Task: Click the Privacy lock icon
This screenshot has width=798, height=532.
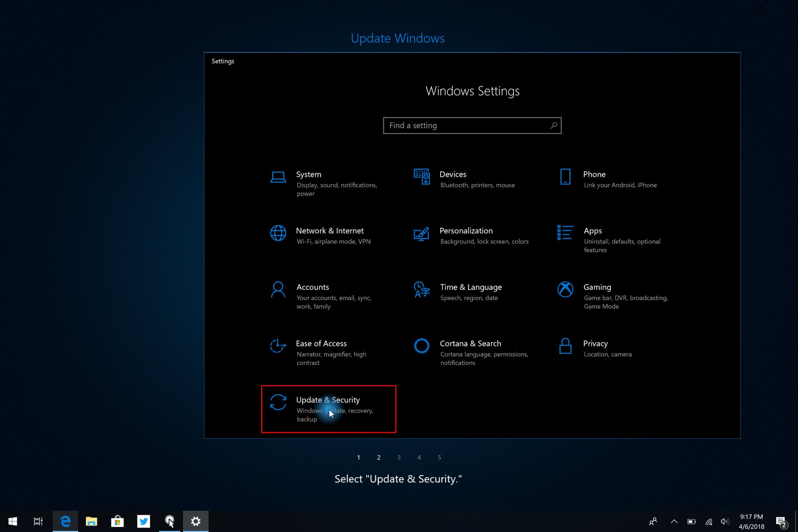Action: click(x=565, y=346)
